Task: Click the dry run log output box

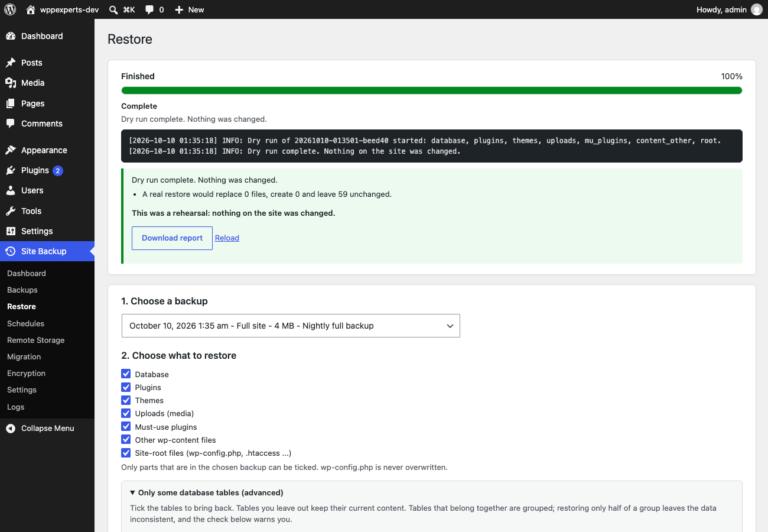Action: (432, 146)
